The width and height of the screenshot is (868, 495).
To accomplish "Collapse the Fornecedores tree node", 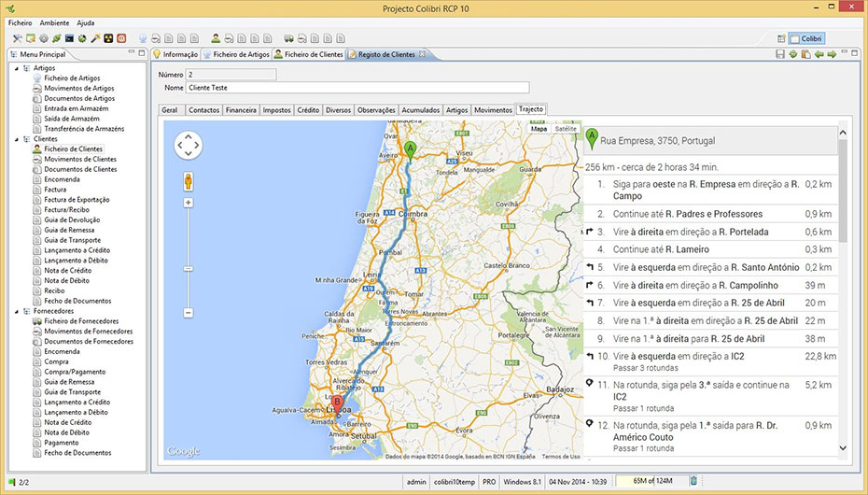I will [x=16, y=311].
